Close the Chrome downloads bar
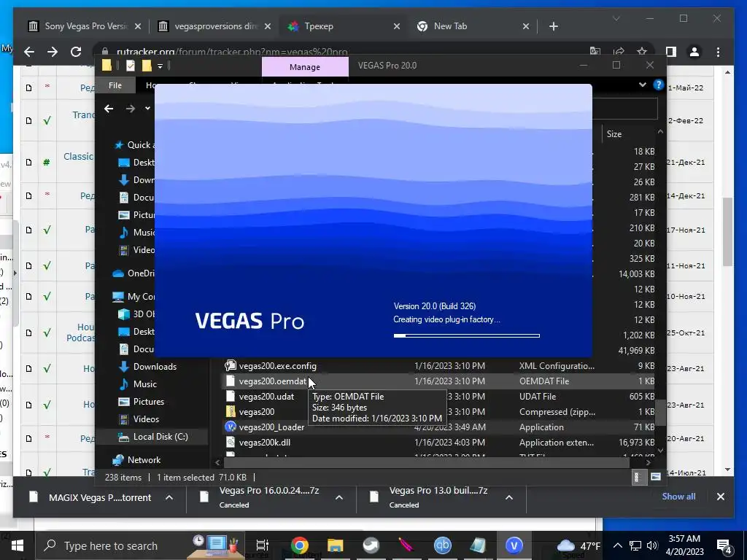 [720, 497]
